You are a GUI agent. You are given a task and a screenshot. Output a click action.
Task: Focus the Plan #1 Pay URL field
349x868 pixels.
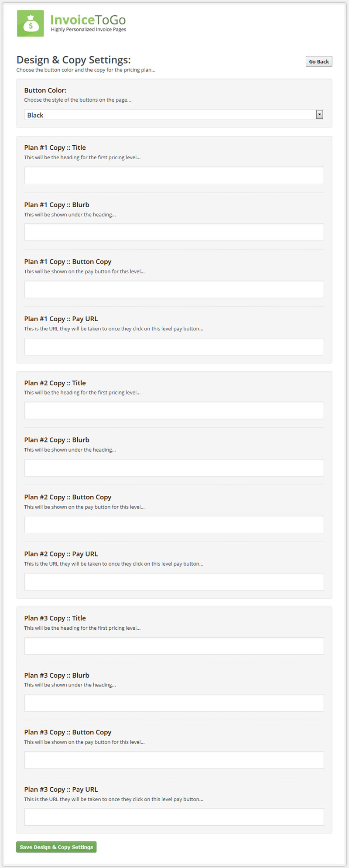(x=174, y=347)
